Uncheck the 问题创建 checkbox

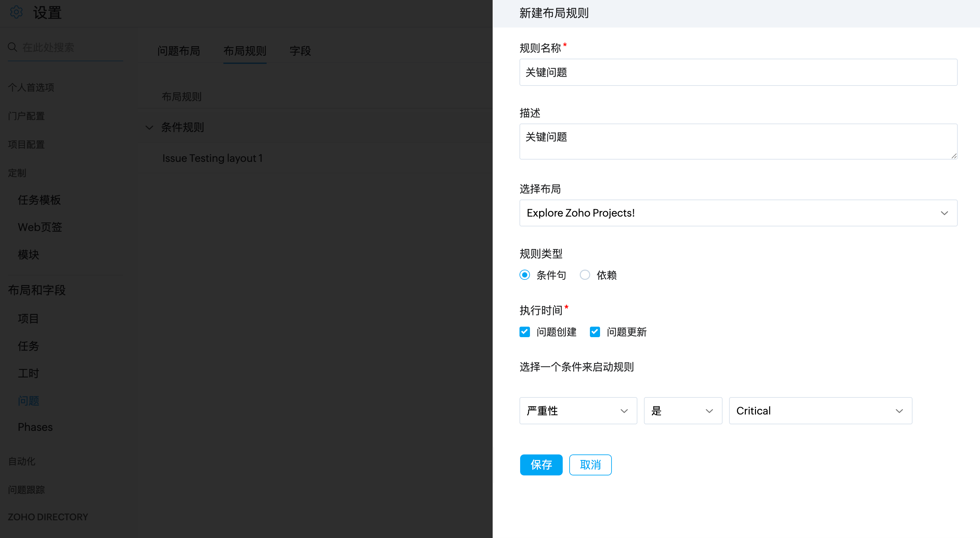pyautogui.click(x=525, y=332)
